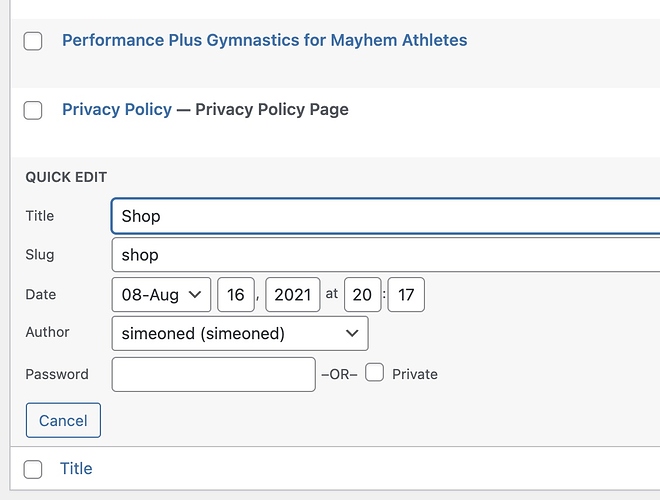Focus the Slug field containing shop

click(385, 255)
